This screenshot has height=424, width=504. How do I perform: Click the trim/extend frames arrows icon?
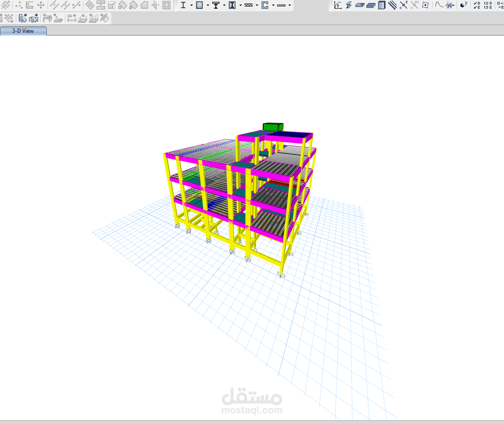click(x=76, y=5)
